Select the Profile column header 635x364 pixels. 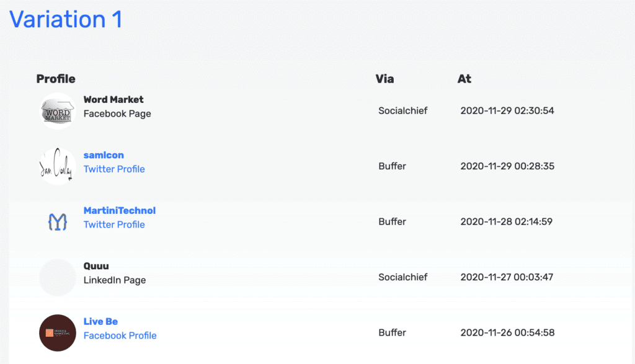click(x=56, y=79)
